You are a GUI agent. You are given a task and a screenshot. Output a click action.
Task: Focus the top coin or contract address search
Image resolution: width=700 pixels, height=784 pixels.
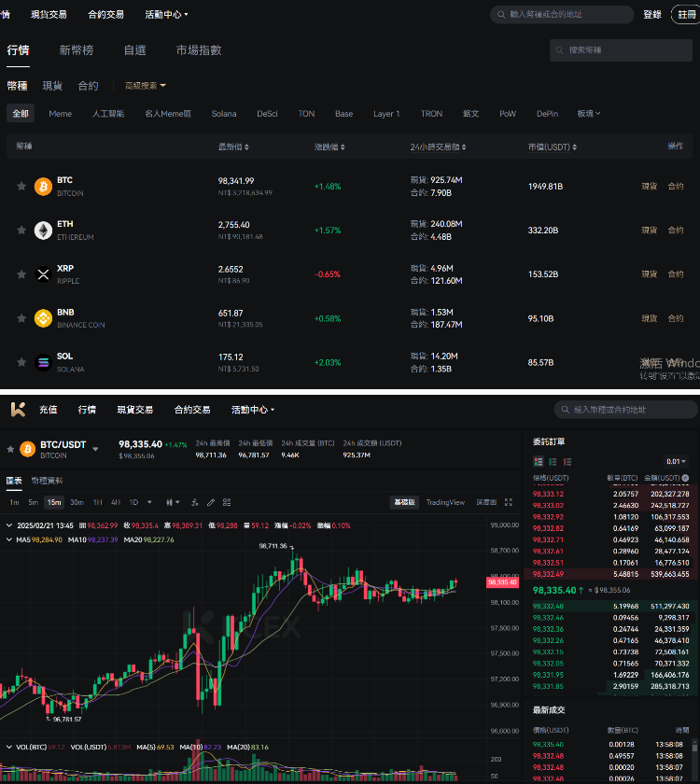tap(562, 15)
